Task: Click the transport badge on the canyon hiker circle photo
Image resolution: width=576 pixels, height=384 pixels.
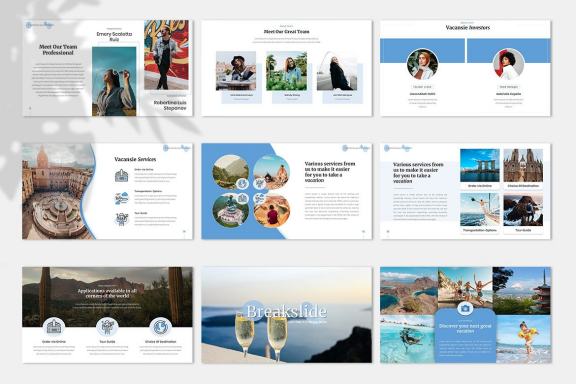Action: [x=260, y=199]
